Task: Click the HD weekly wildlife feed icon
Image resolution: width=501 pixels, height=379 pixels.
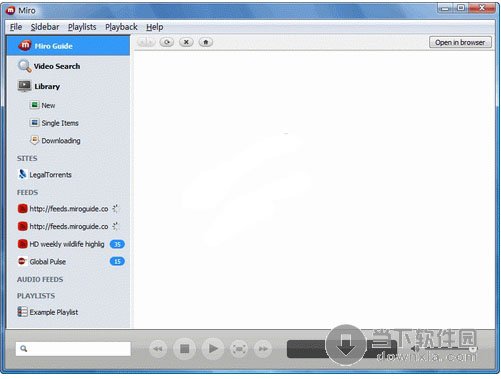Action: pos(22,244)
